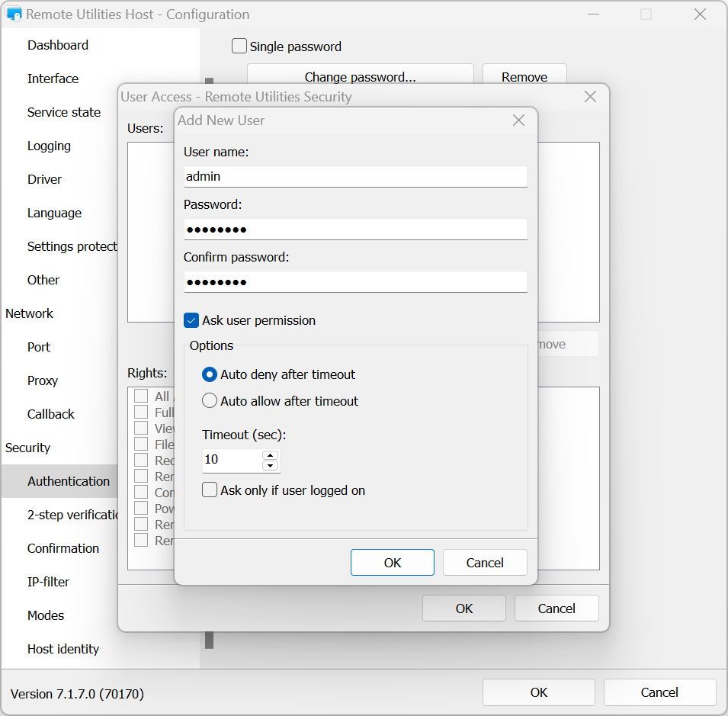Image resolution: width=728 pixels, height=716 pixels.
Task: Close the User Access security window
Action: [589, 97]
